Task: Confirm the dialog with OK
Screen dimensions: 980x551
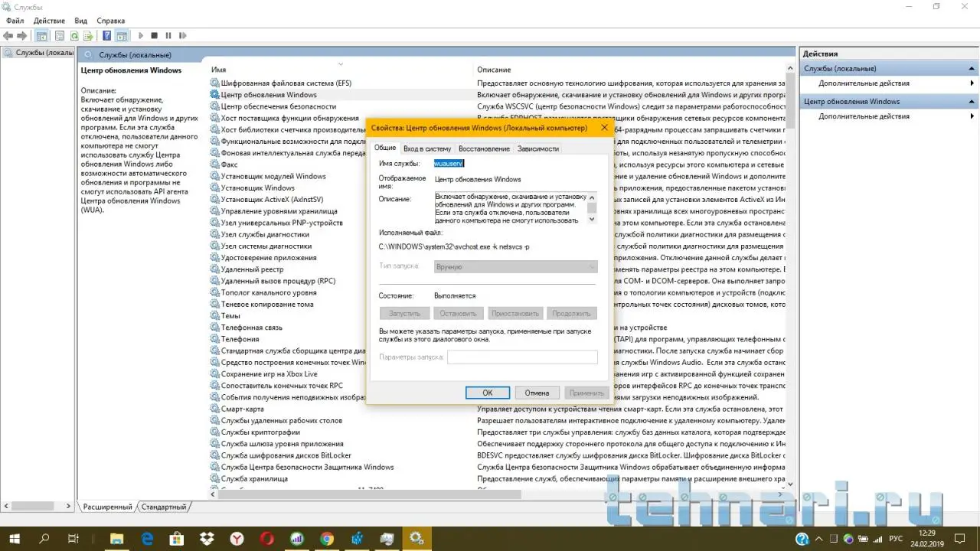Action: (488, 393)
